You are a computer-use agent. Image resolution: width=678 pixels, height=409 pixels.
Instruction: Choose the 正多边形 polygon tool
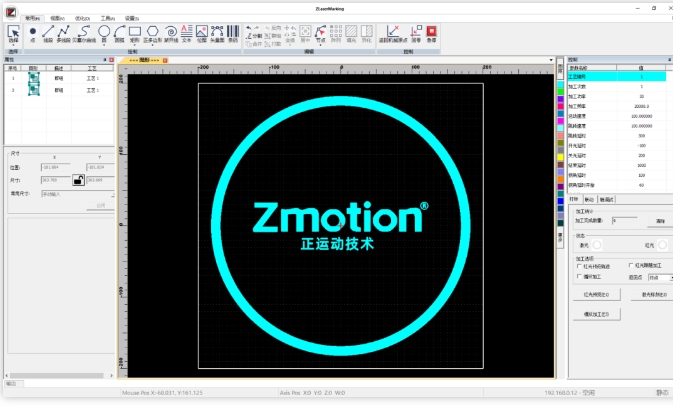pyautogui.click(x=152, y=32)
